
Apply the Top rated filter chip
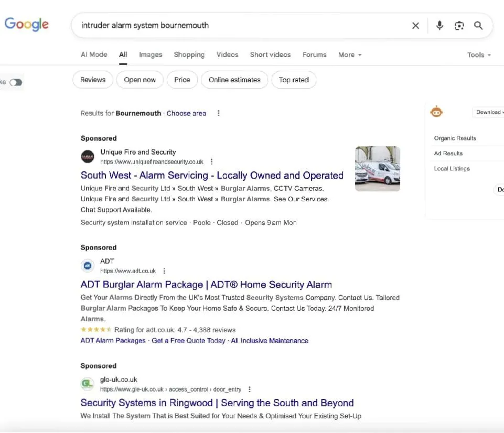point(294,80)
